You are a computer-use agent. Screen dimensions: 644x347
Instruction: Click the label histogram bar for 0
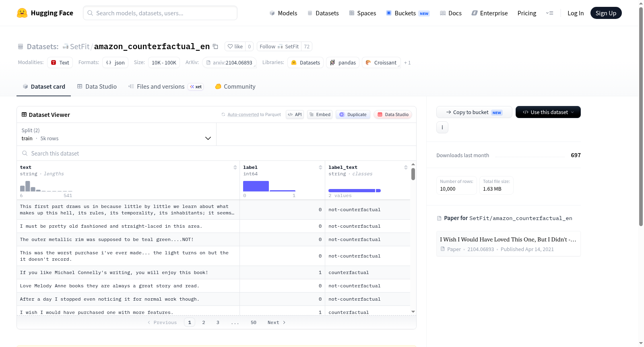click(256, 186)
